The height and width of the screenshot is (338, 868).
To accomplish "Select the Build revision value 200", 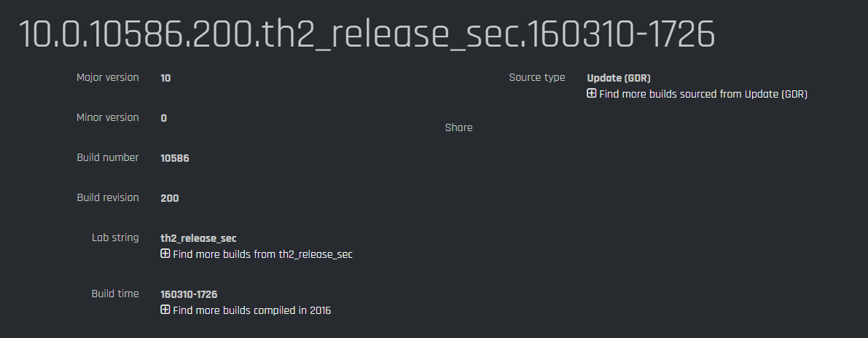I will click(169, 198).
